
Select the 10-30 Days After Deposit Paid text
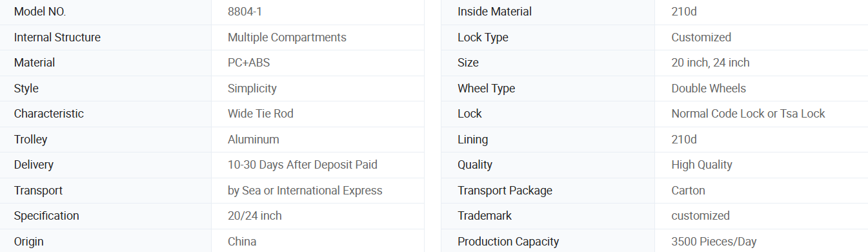pyautogui.click(x=303, y=165)
